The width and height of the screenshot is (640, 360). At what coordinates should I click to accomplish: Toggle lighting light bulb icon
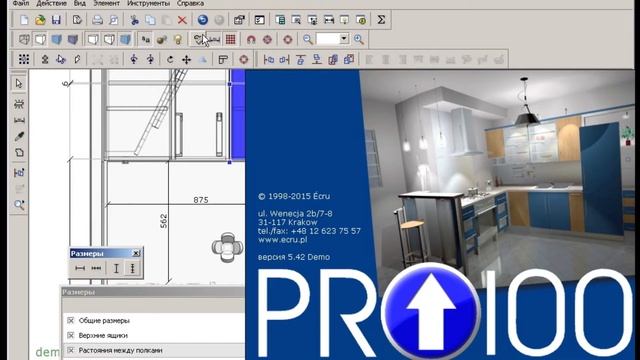click(178, 39)
